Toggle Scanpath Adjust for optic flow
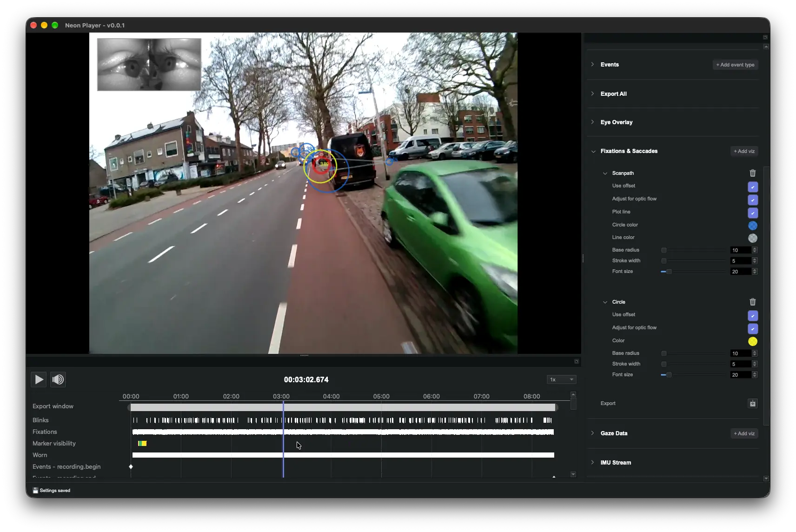Viewport: 796px width, 532px height. click(x=753, y=200)
